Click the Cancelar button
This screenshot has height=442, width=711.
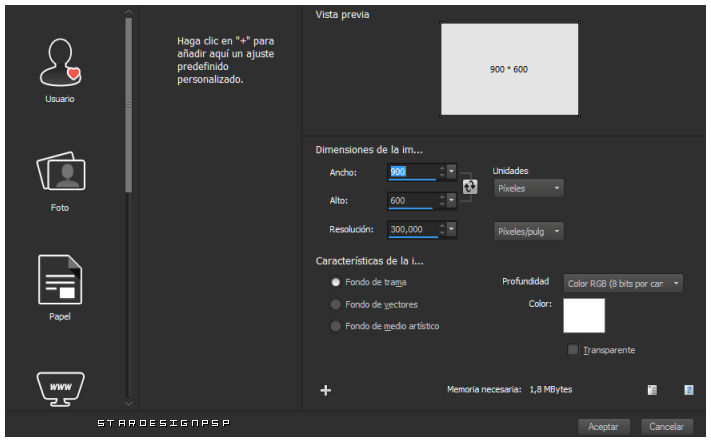pos(667,427)
